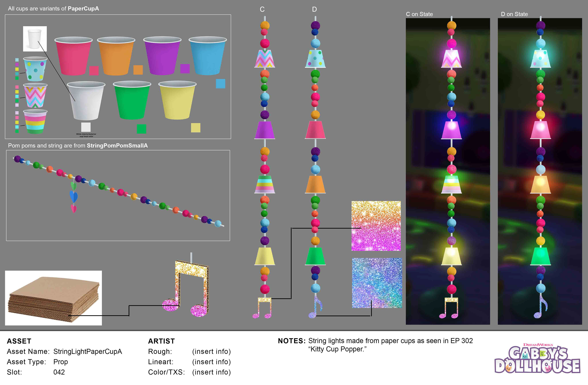Click the green color swatch below green cup
This screenshot has height=385, width=588.
click(x=141, y=129)
